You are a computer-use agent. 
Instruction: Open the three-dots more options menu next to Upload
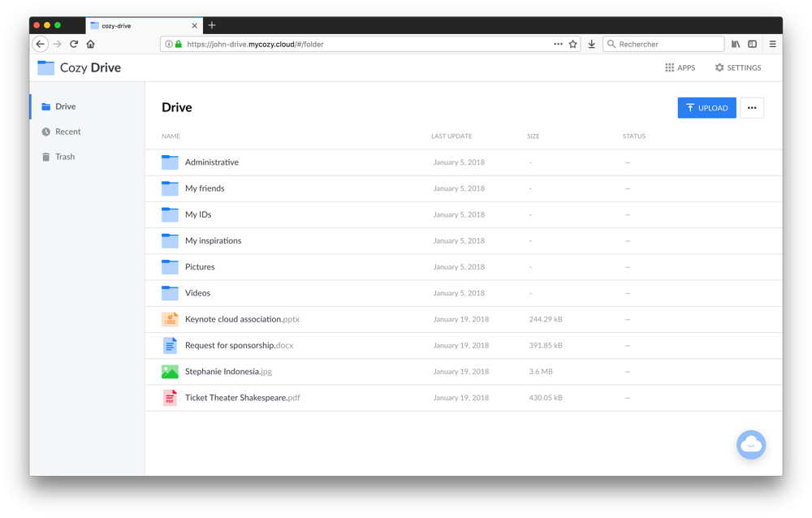click(751, 108)
